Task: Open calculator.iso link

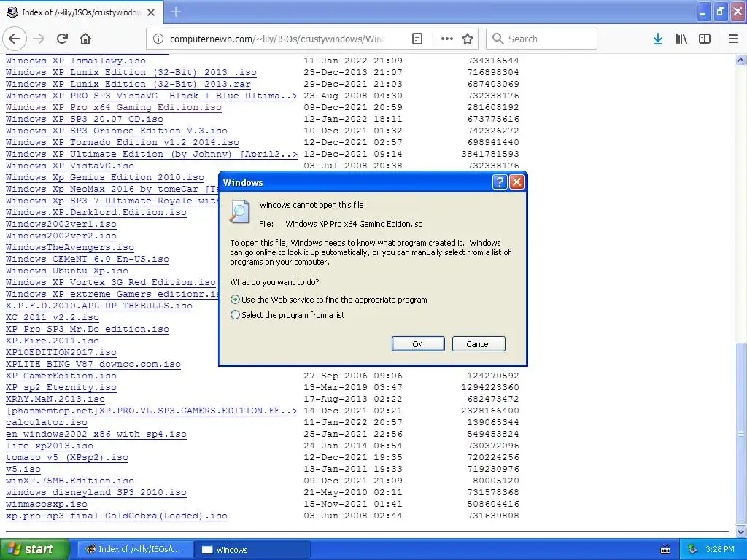Action: [47, 422]
